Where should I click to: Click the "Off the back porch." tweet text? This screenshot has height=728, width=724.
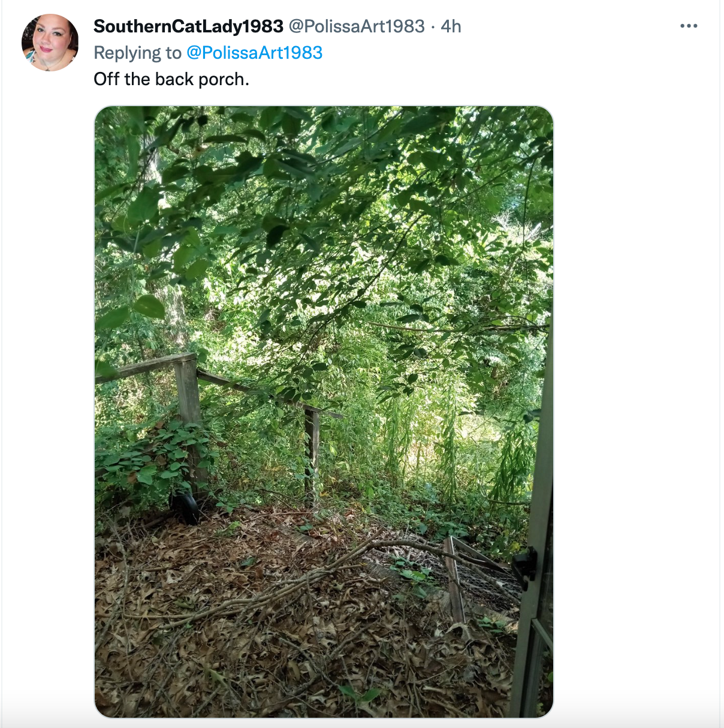click(x=171, y=79)
